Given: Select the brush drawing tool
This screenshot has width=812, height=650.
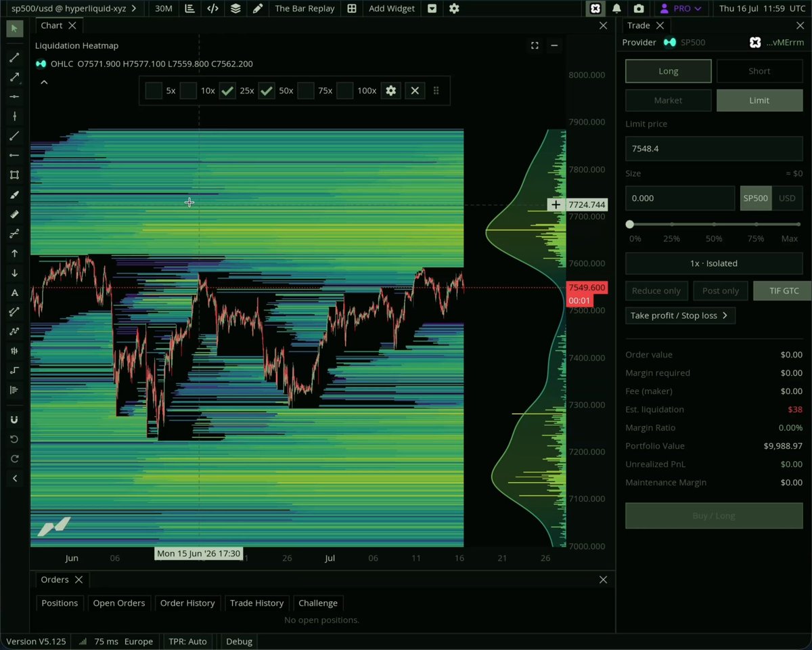Looking at the screenshot, I should 14,194.
